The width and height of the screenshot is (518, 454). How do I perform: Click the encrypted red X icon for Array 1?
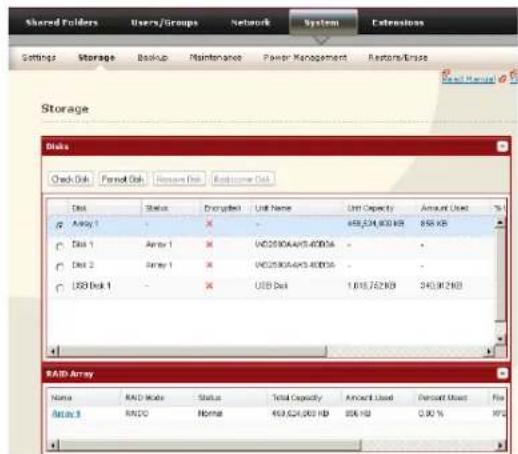tap(209, 223)
